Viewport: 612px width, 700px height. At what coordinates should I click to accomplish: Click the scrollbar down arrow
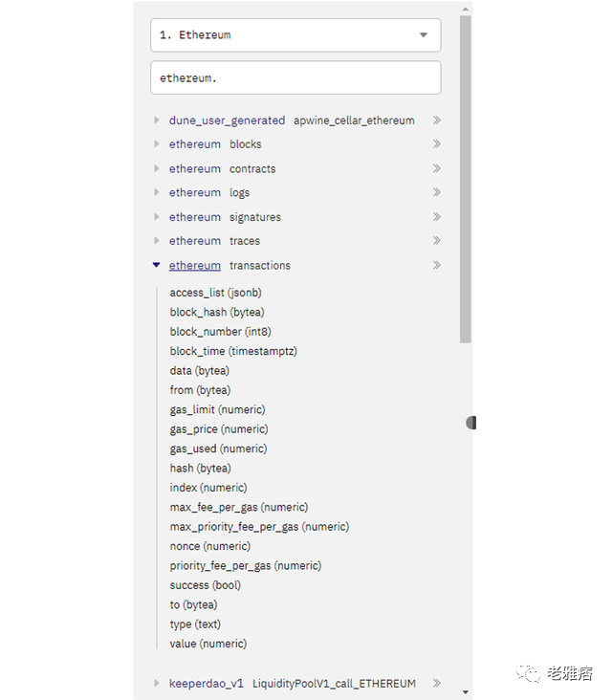click(465, 692)
